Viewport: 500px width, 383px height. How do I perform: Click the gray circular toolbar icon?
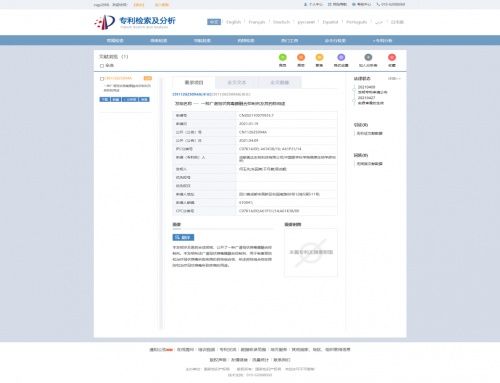coord(368,57)
